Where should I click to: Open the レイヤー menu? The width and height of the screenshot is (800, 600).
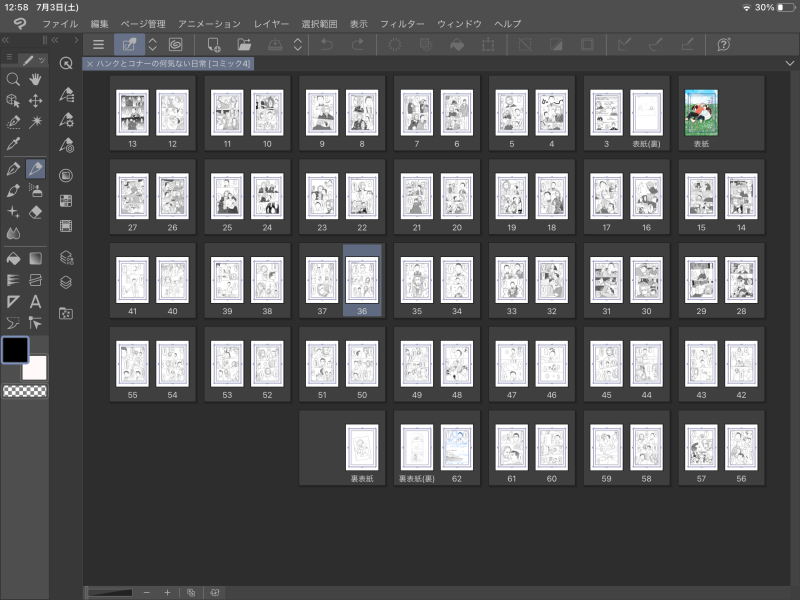271,24
